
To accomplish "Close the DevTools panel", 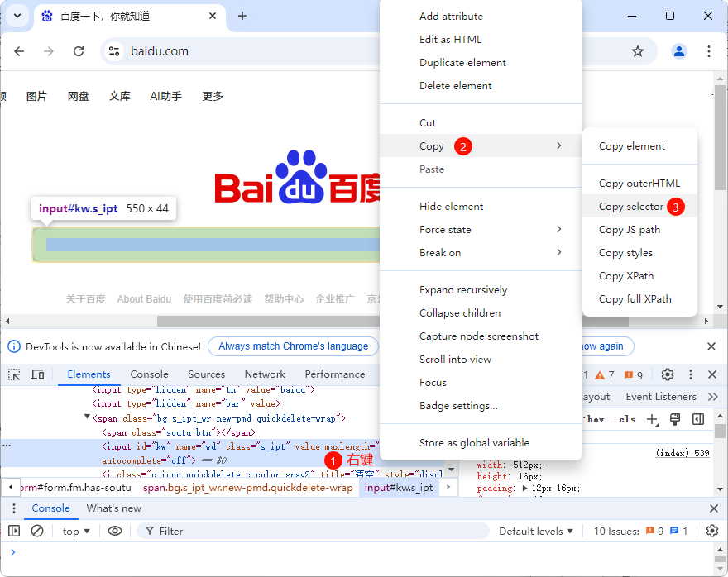I will coord(712,374).
